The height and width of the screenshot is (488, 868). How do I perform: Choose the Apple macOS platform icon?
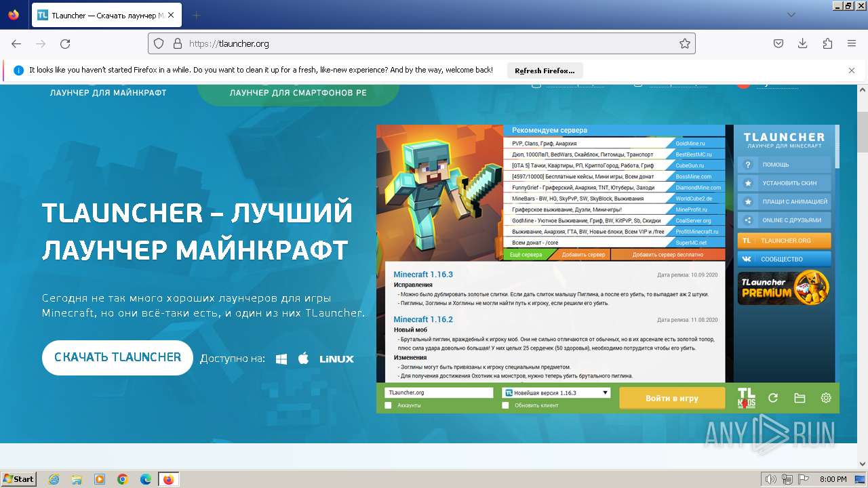[x=304, y=358]
